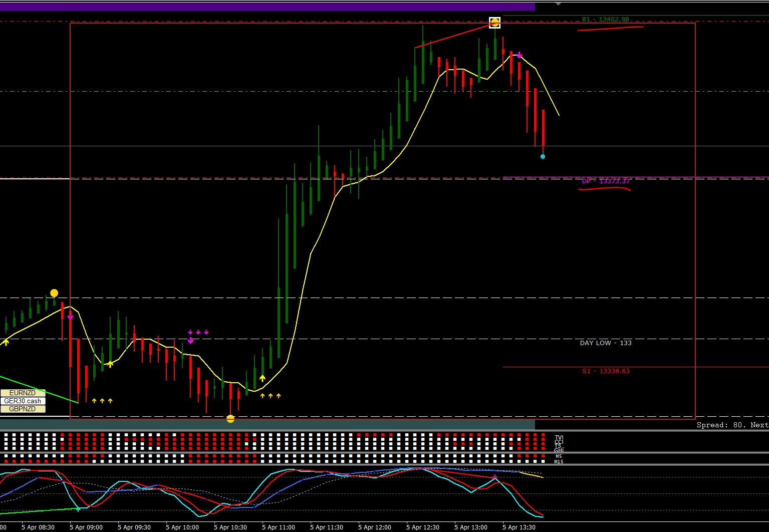Select the middle small magenta down arrow
The image size is (769, 532).
tap(198, 332)
